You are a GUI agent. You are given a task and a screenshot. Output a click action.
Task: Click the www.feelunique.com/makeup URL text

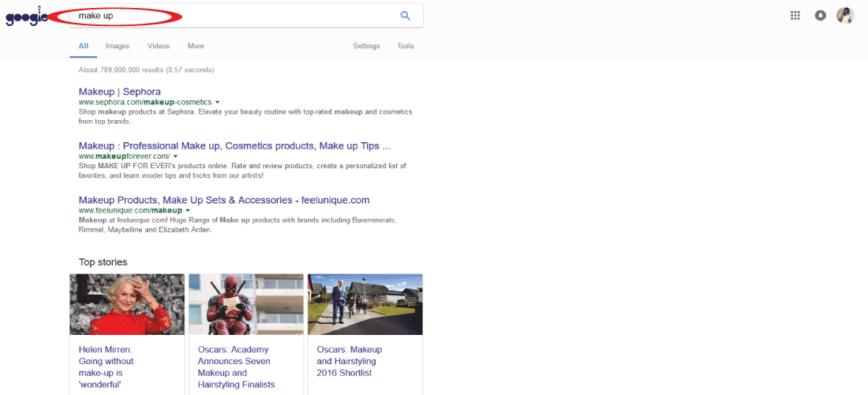[x=130, y=210]
